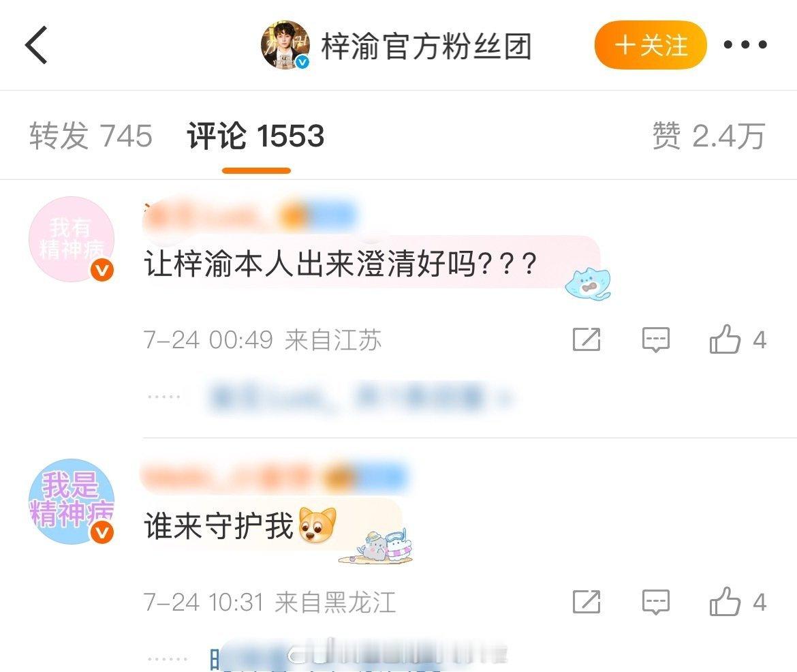Like the comment from 黑龙江
The height and width of the screenshot is (672, 797).
tap(738, 602)
